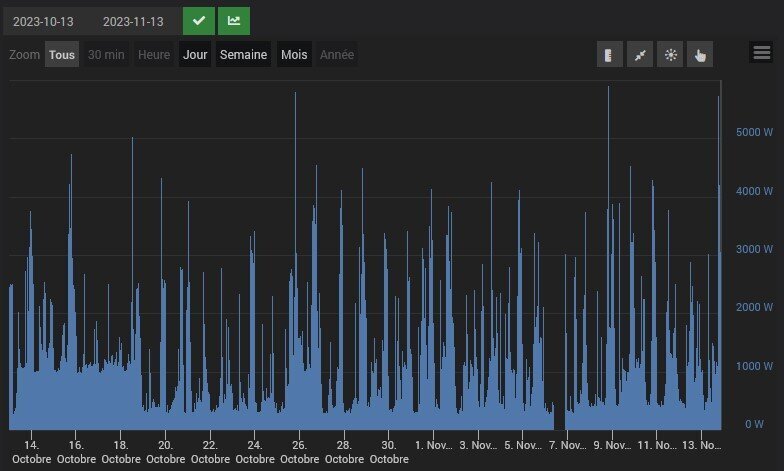Screen dimensions: 784x471
Task: Set zoom range to Semaine
Action: (244, 55)
